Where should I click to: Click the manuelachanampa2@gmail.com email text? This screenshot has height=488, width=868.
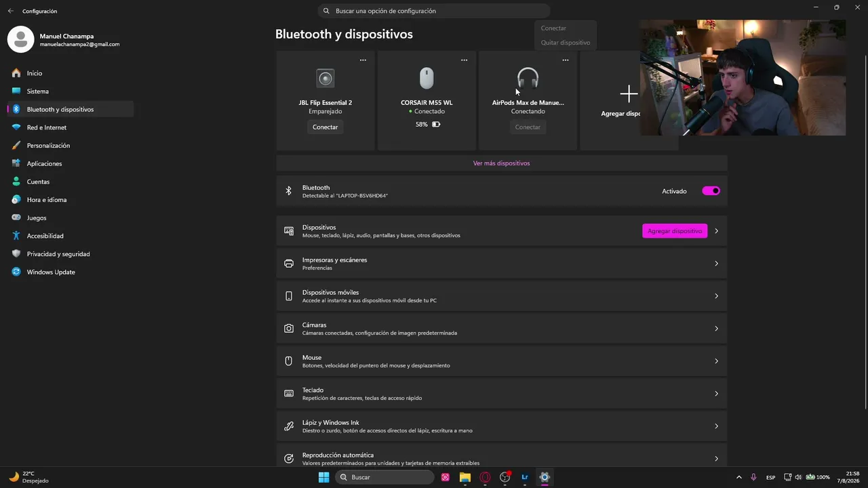click(79, 45)
